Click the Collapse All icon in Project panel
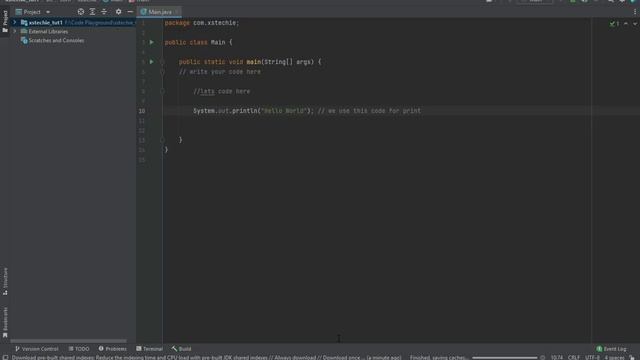This screenshot has height=360, width=640. point(104,12)
